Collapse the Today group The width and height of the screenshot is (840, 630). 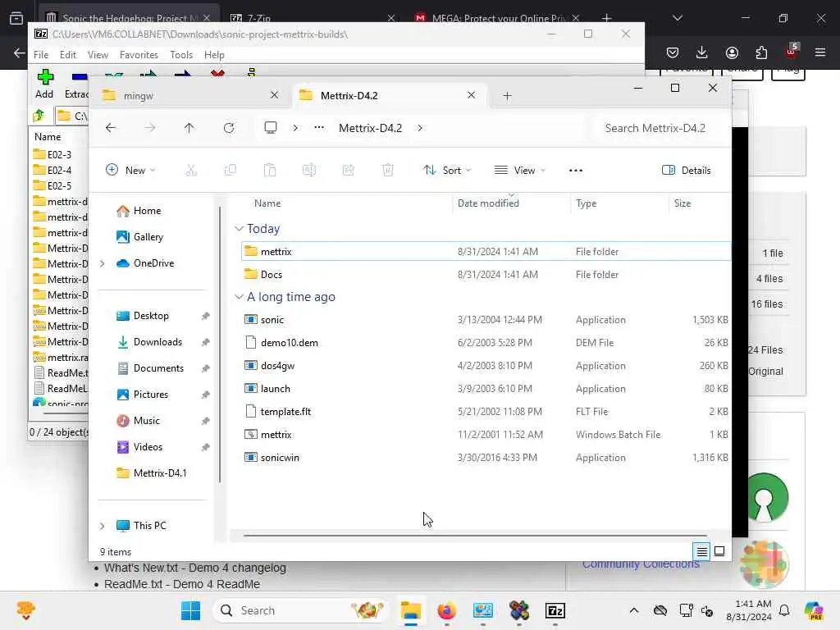[239, 229]
